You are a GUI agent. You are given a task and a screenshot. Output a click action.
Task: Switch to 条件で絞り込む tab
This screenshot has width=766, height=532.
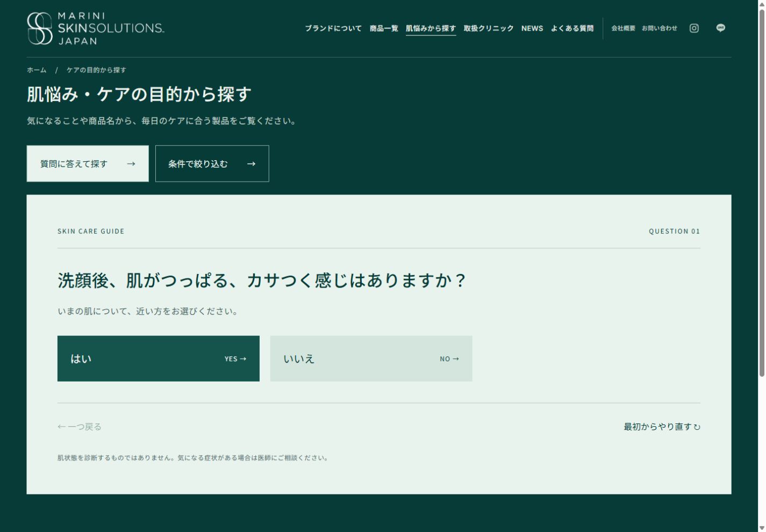pos(212,163)
